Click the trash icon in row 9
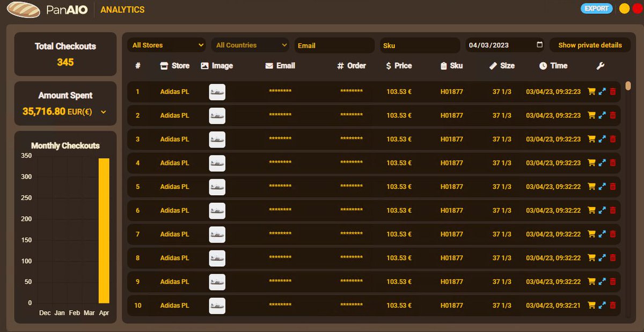Viewport: 644px width, 332px height. click(613, 282)
